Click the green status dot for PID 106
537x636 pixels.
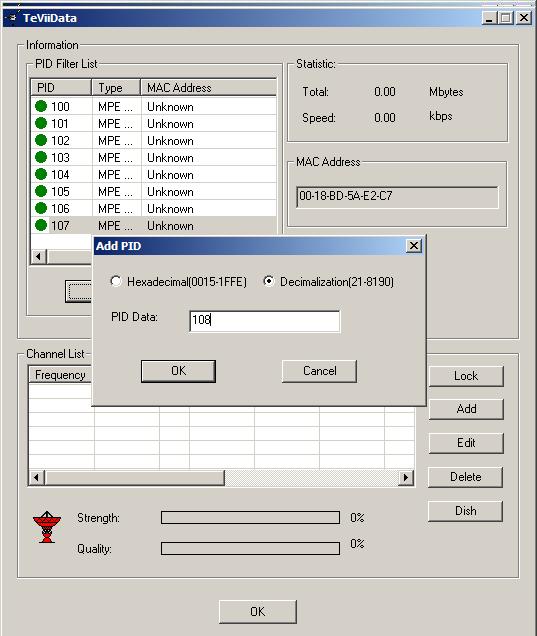point(41,208)
